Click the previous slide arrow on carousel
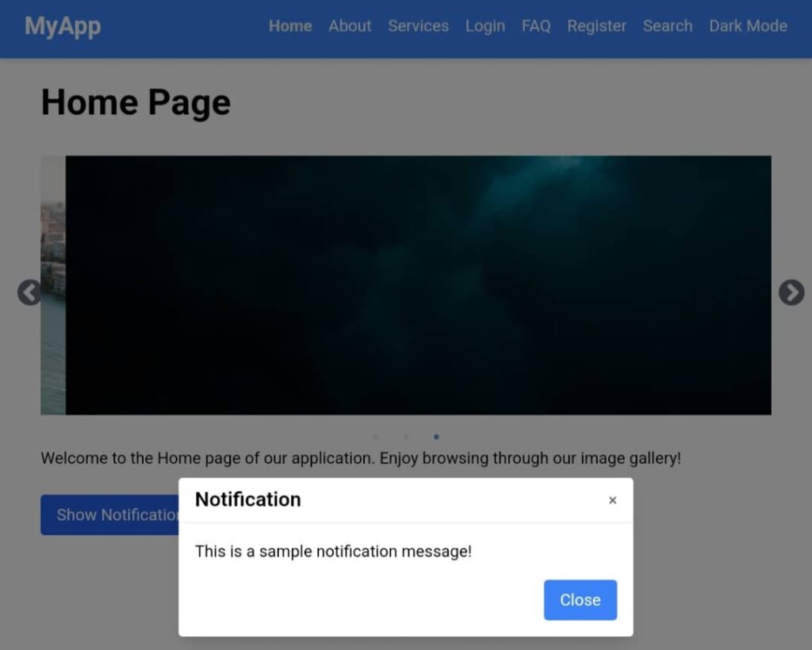This screenshot has width=812, height=650. pos(29,292)
